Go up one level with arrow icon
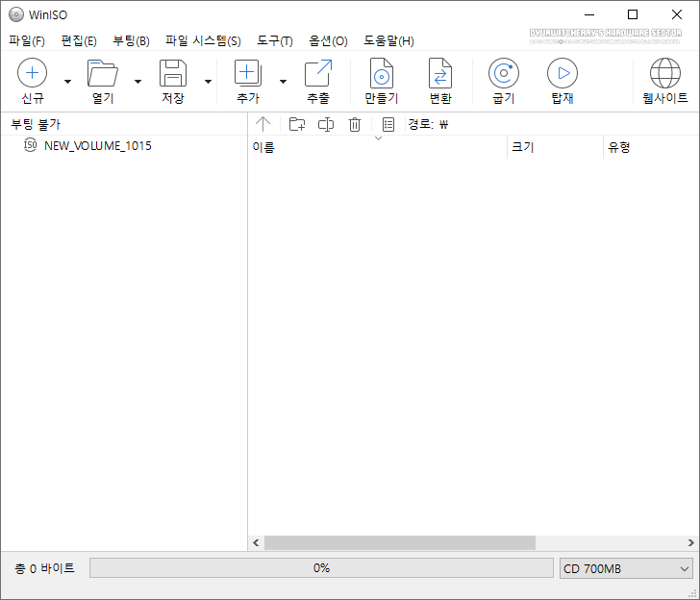 [x=262, y=124]
